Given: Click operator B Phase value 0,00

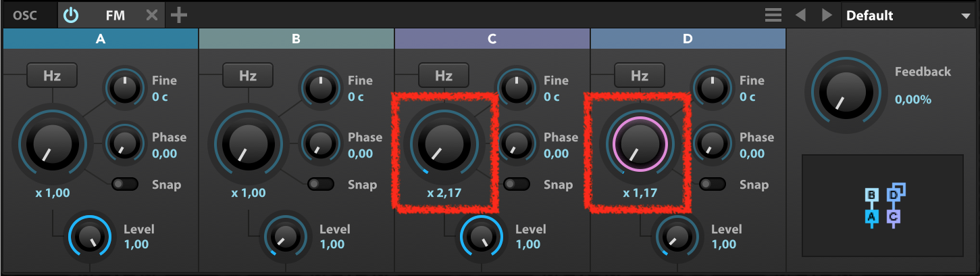Looking at the screenshot, I should point(361,154).
